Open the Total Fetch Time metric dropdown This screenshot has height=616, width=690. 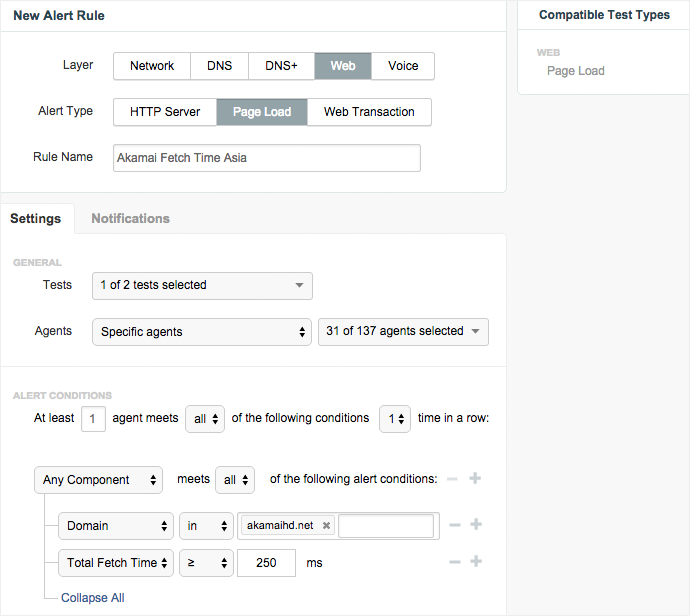tap(116, 563)
